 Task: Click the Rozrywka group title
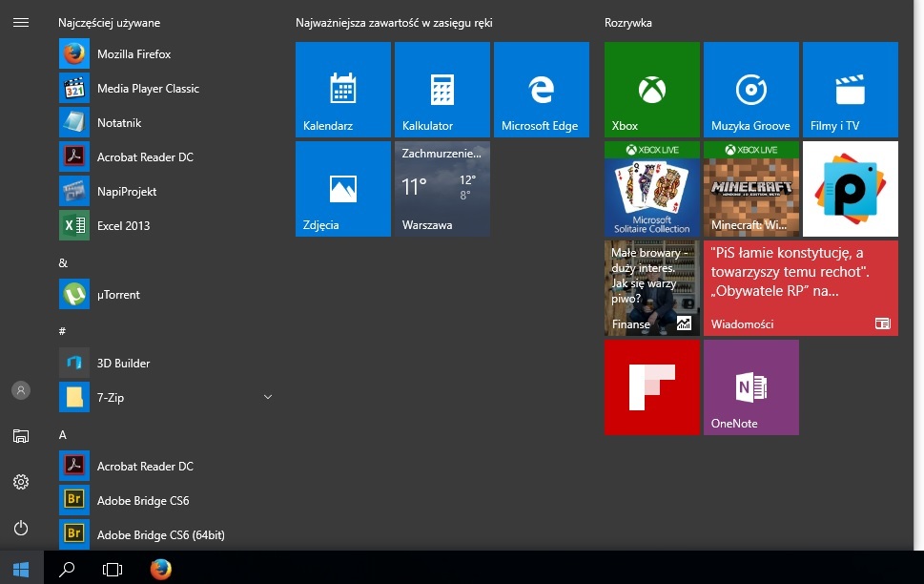point(628,23)
